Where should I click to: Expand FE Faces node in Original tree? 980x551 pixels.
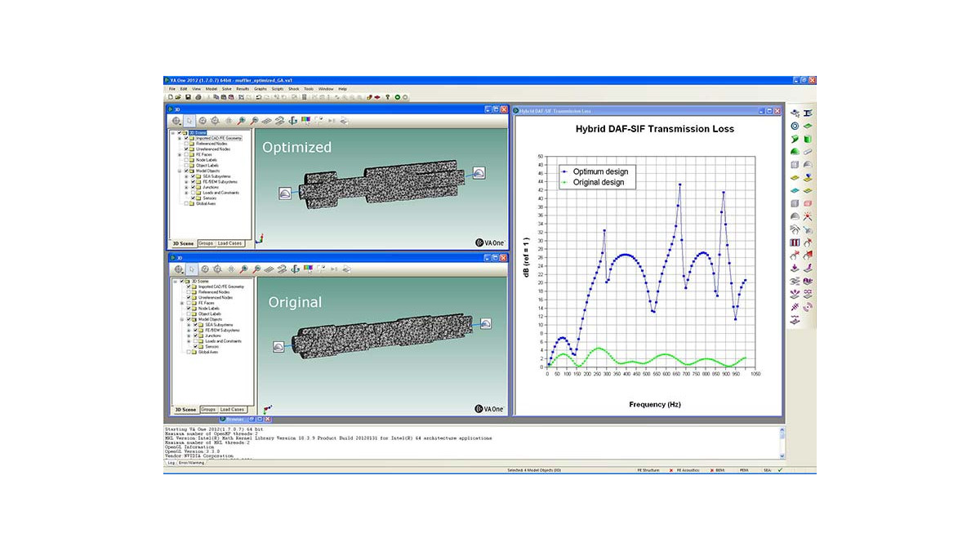pos(181,303)
